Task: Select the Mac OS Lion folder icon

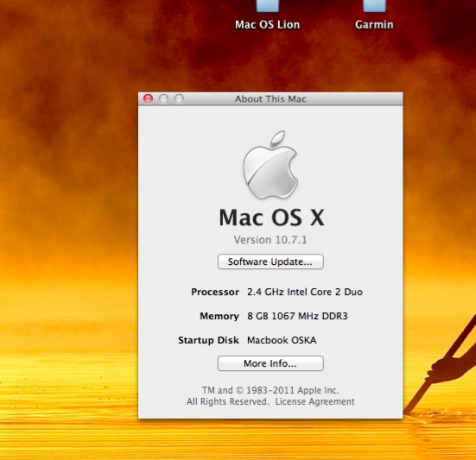Action: click(x=268, y=5)
